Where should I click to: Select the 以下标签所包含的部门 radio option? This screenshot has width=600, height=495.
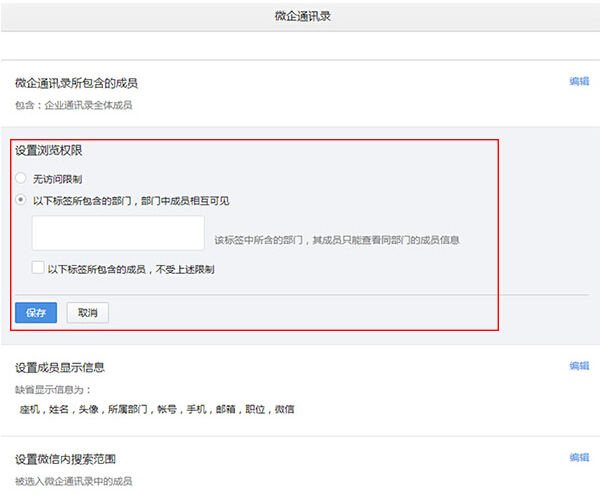[20, 200]
